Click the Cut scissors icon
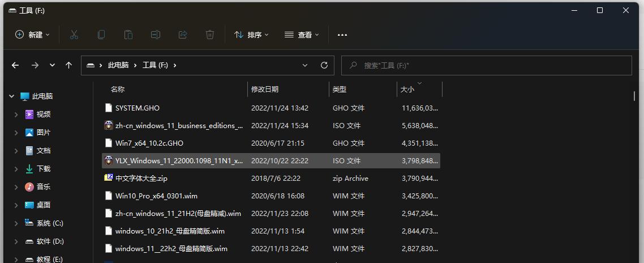644x263 pixels. pyautogui.click(x=74, y=35)
